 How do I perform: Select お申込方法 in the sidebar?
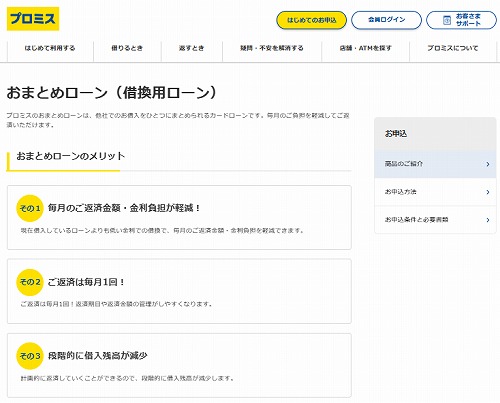click(435, 192)
